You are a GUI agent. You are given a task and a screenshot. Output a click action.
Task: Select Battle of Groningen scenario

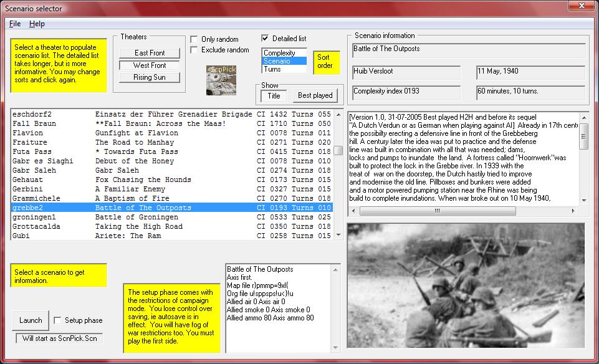click(x=171, y=217)
